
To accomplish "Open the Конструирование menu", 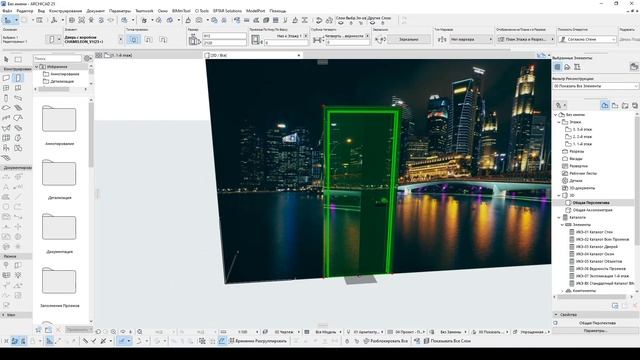I will (65, 11).
